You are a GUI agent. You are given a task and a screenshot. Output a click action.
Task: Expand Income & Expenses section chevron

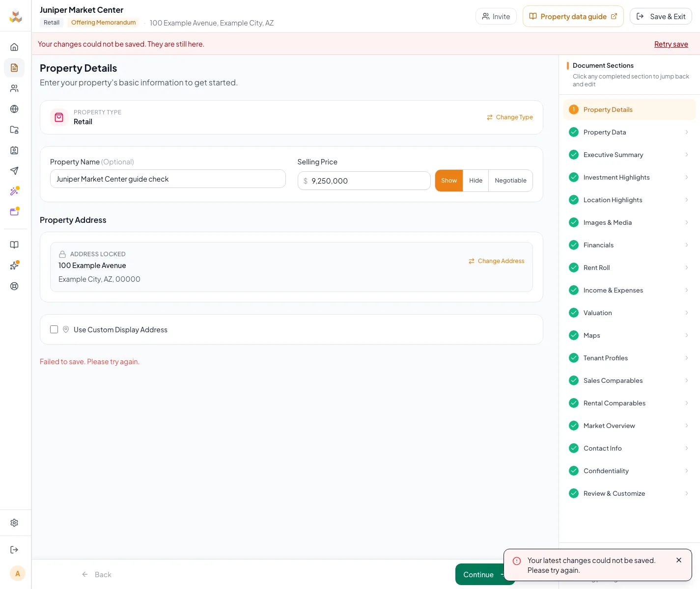pyautogui.click(x=686, y=290)
